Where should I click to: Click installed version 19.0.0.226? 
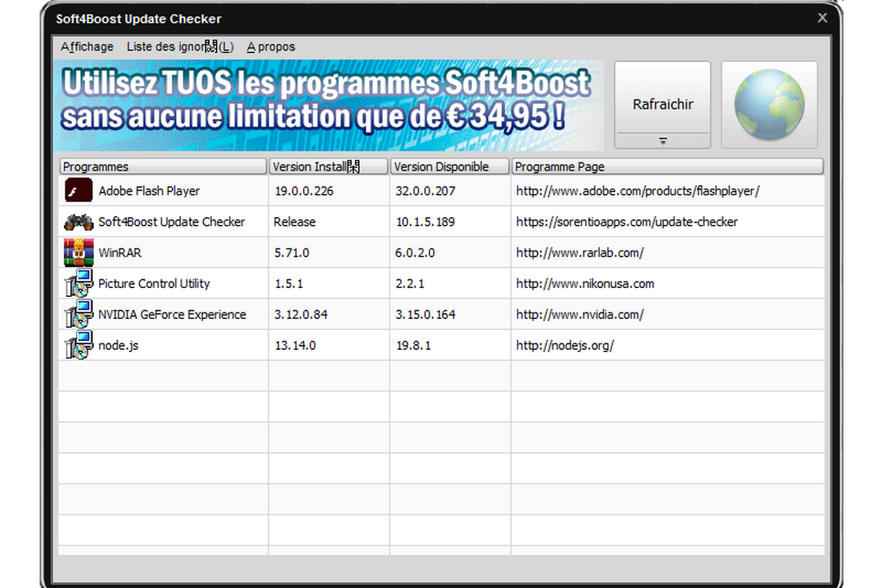point(304,191)
